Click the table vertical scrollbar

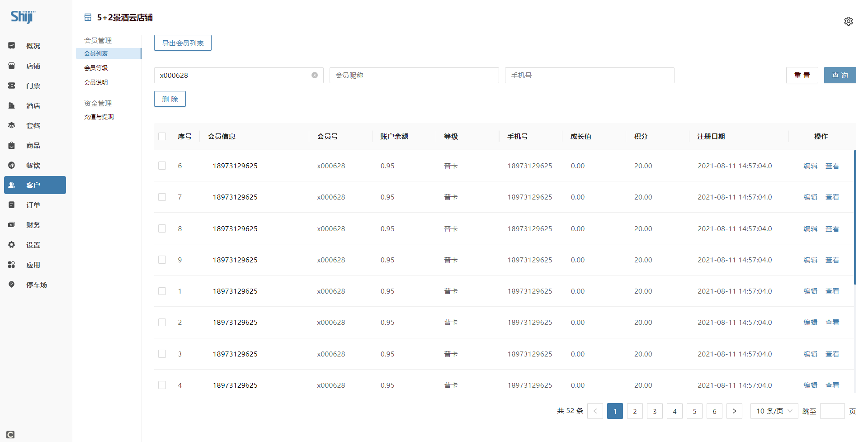[855, 217]
